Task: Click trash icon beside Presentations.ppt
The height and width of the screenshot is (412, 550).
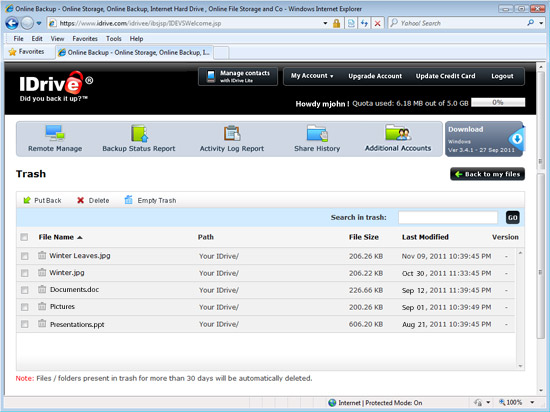Action: point(42,323)
